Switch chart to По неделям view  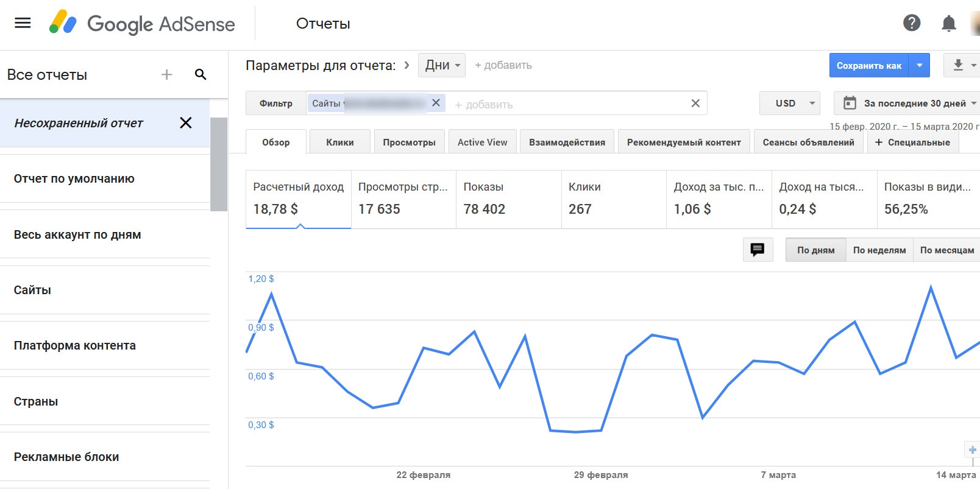click(x=879, y=250)
